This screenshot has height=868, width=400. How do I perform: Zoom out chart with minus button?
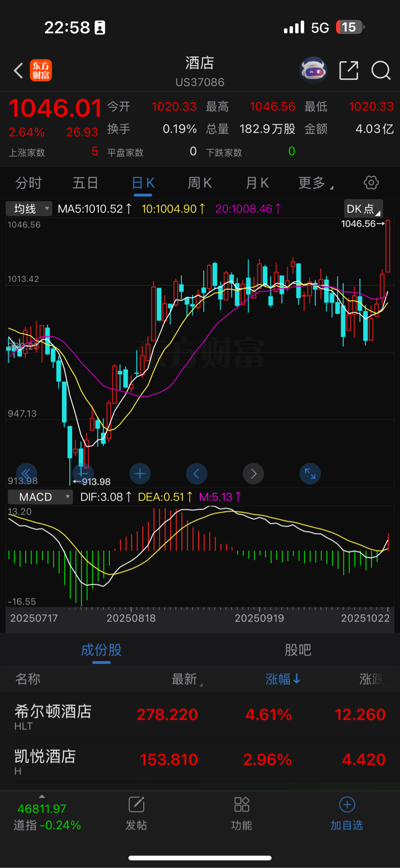83,473
